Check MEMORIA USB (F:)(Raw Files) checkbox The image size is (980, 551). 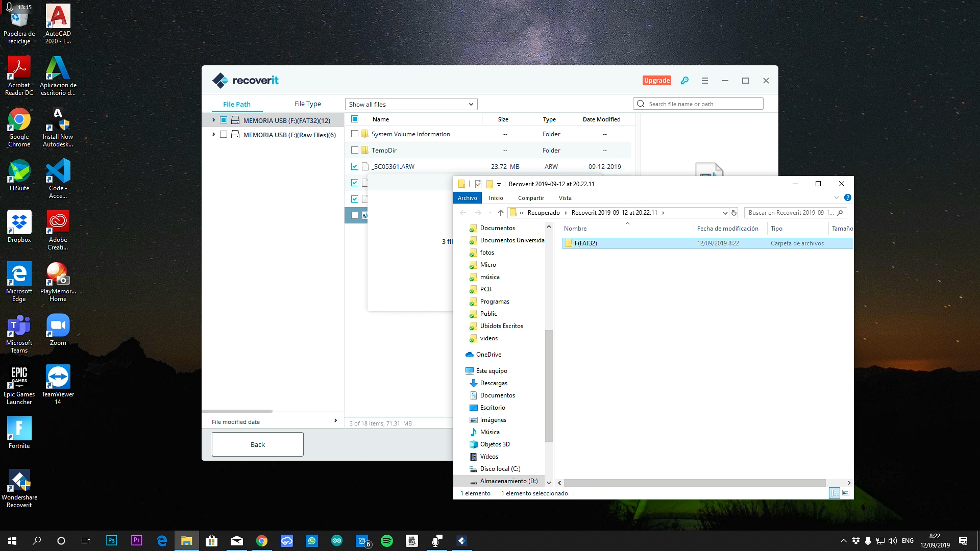224,134
